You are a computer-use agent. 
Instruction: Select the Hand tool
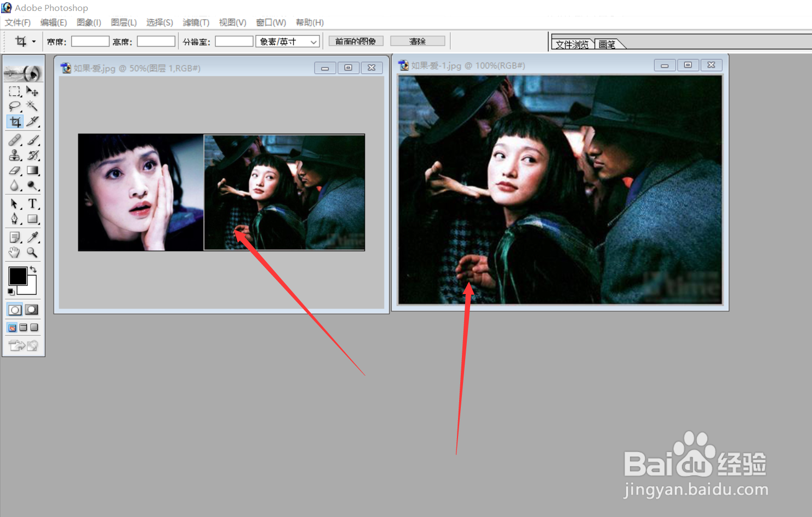(15, 252)
